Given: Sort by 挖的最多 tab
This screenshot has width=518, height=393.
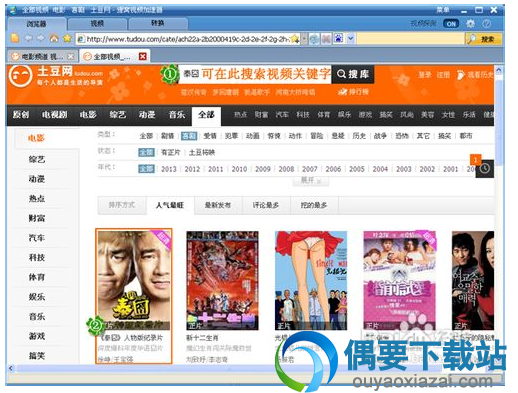Looking at the screenshot, I should 314,205.
